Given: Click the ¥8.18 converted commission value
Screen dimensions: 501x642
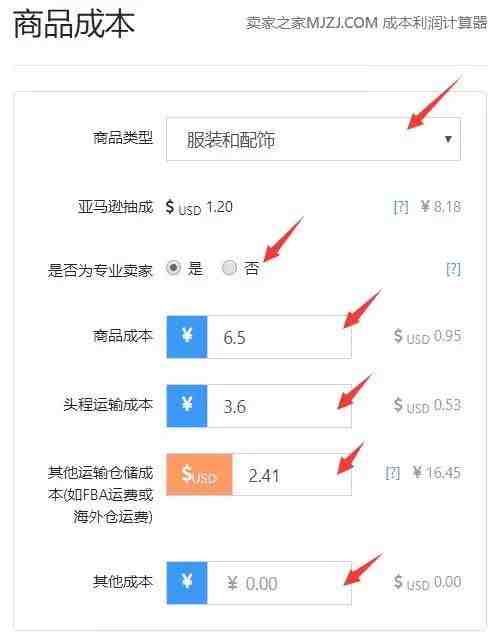Looking at the screenshot, I should click(x=440, y=207).
